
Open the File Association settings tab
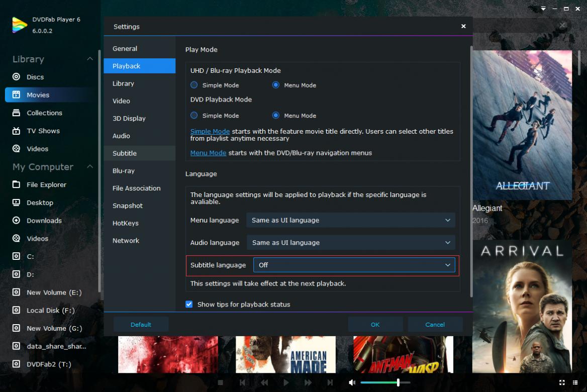140,188
